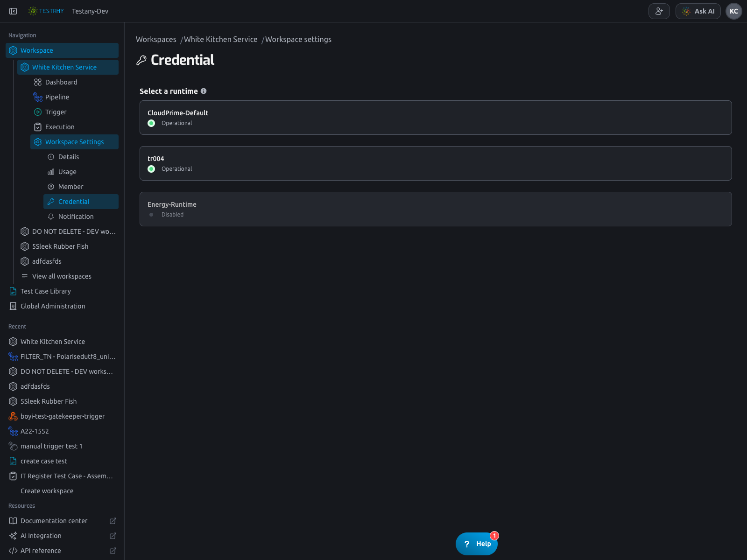Click White Kitchen Service breadcrumb

click(x=221, y=39)
